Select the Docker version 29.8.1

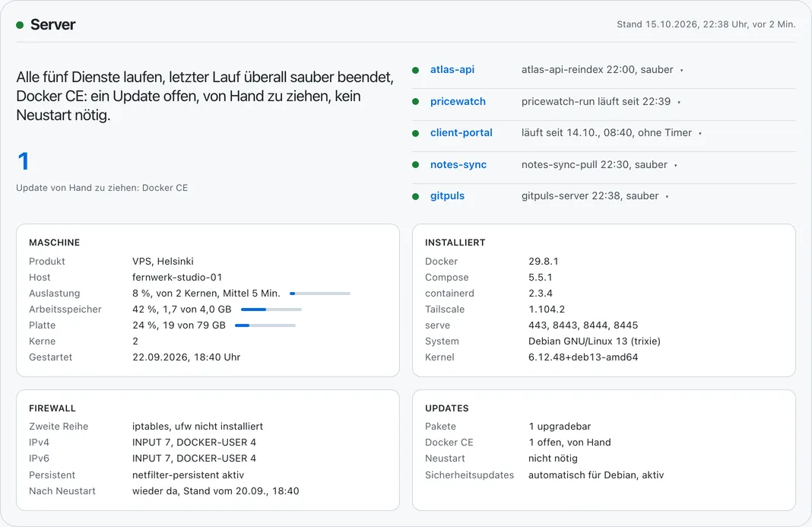543,261
